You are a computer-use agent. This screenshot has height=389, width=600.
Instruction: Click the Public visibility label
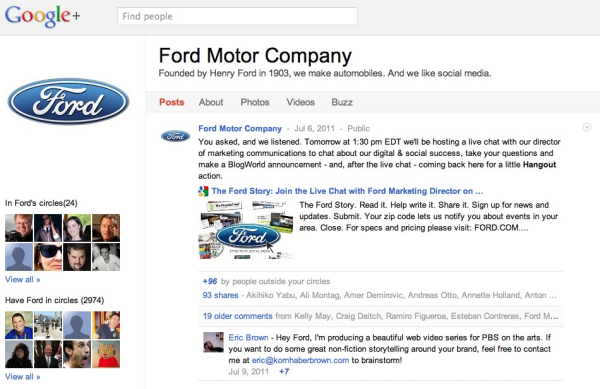pyautogui.click(x=359, y=129)
